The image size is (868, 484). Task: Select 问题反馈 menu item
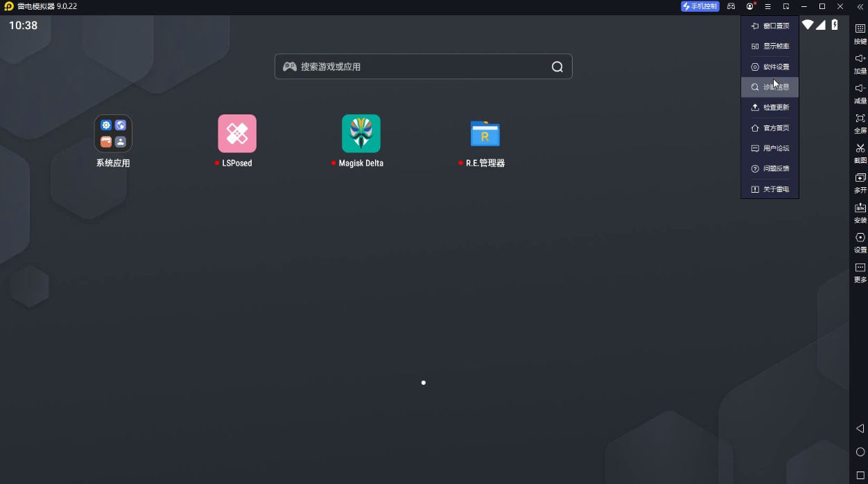pyautogui.click(x=770, y=168)
